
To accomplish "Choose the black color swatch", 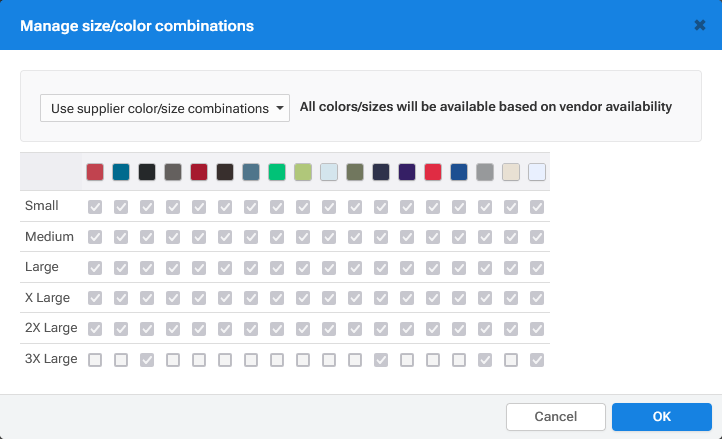I will (147, 172).
